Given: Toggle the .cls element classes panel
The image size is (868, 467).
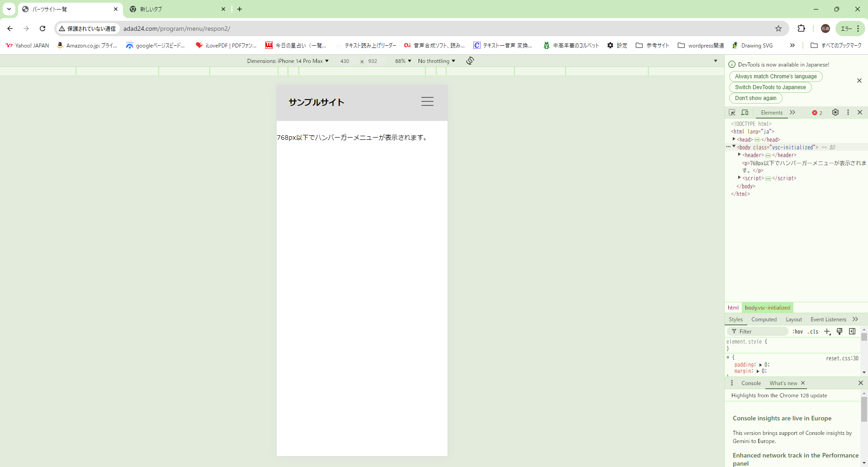Looking at the screenshot, I should coord(813,332).
